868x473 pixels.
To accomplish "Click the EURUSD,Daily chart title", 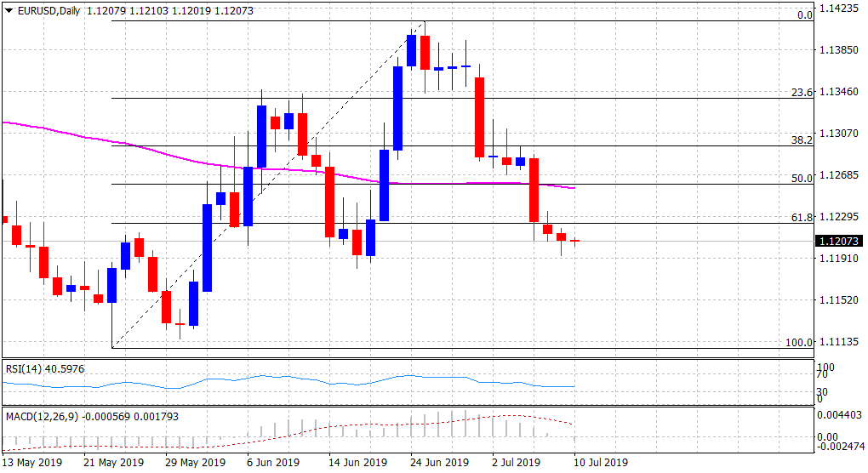I will 49,10.
